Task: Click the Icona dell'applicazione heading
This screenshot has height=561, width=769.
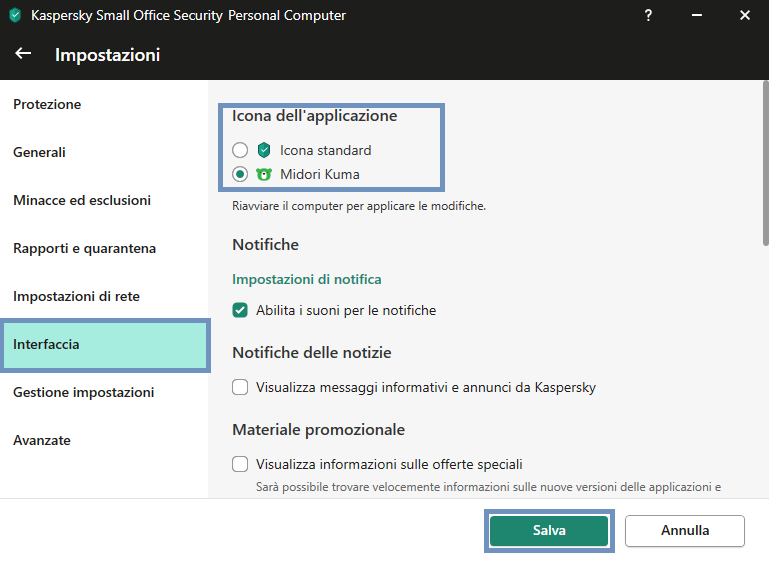Action: [314, 116]
